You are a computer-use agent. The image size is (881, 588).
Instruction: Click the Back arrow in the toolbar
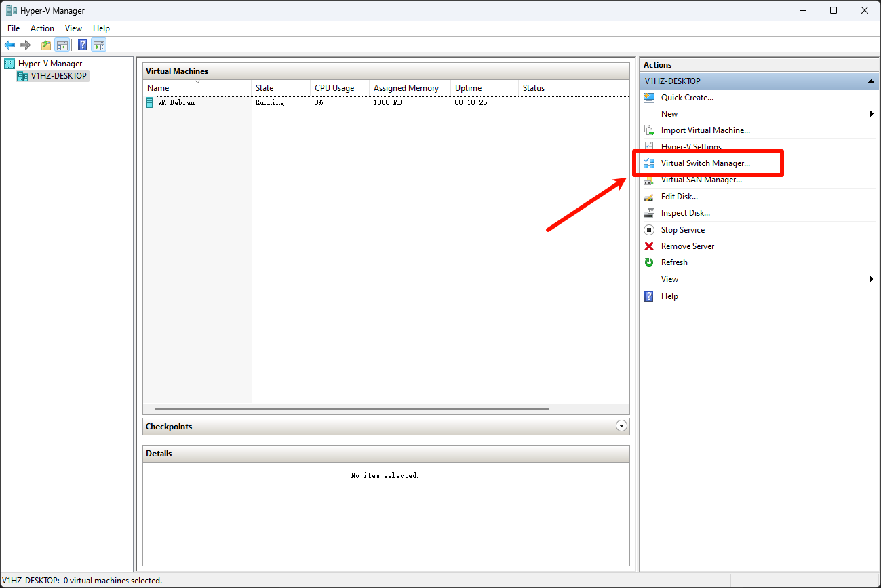point(9,45)
